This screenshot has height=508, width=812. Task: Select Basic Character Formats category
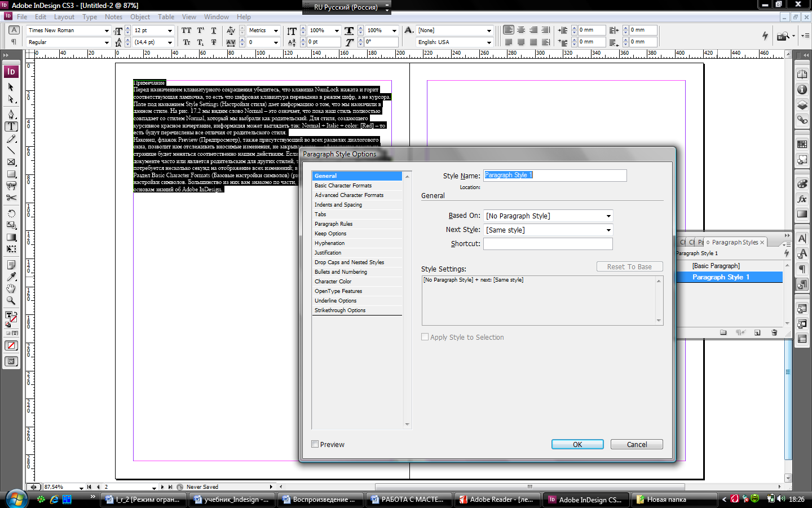pyautogui.click(x=357, y=185)
